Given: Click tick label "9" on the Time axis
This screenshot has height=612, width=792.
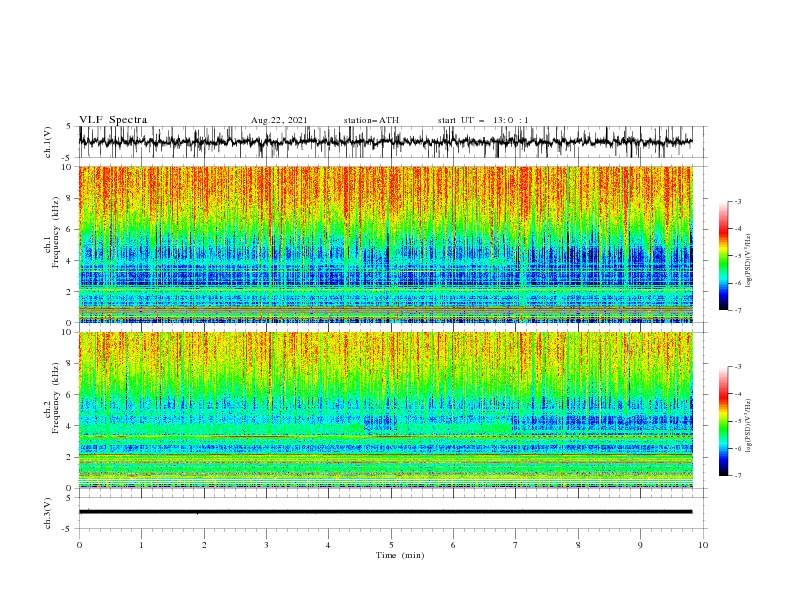Looking at the screenshot, I should (x=640, y=545).
